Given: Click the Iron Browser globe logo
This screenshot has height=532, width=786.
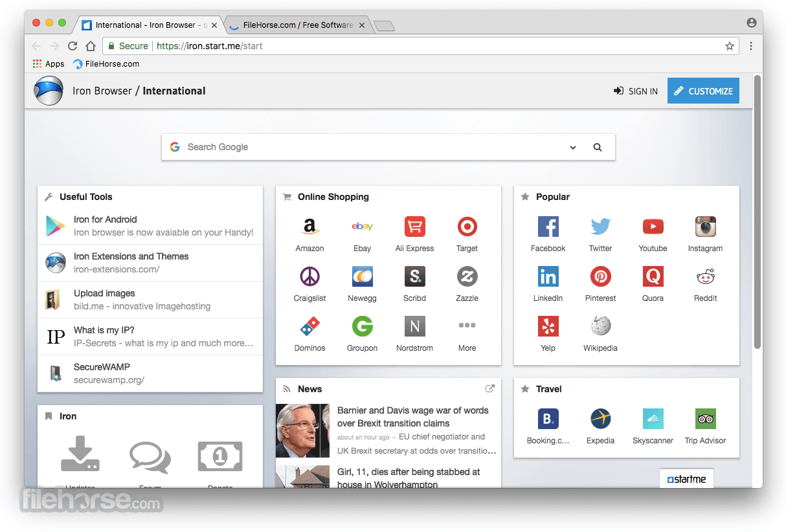Looking at the screenshot, I should 49,91.
